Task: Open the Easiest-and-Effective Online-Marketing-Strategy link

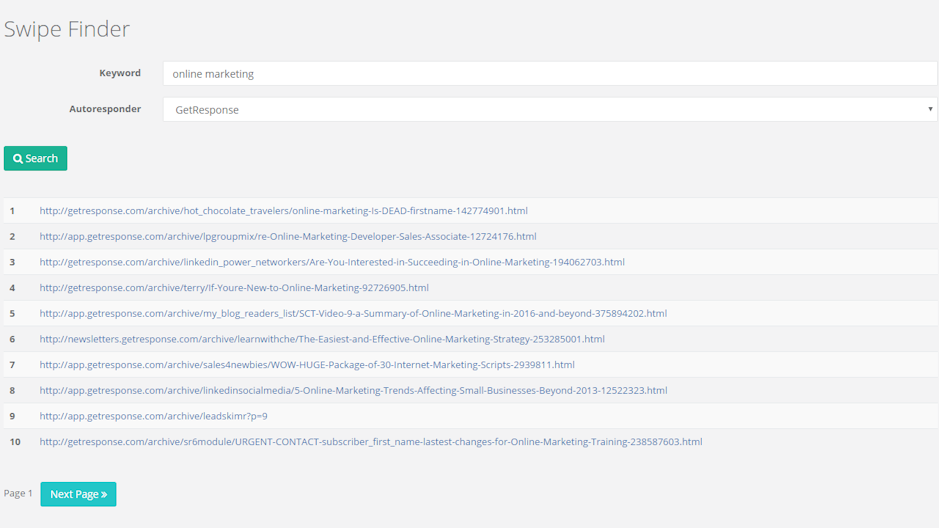Action: click(321, 339)
